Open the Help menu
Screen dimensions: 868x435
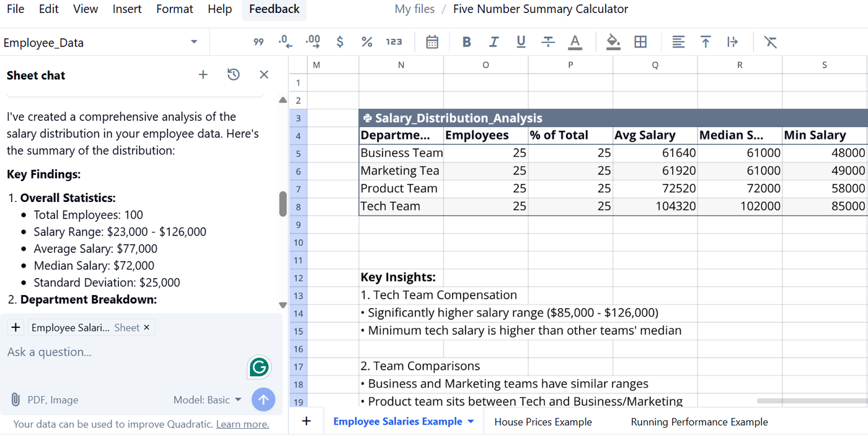click(x=220, y=9)
